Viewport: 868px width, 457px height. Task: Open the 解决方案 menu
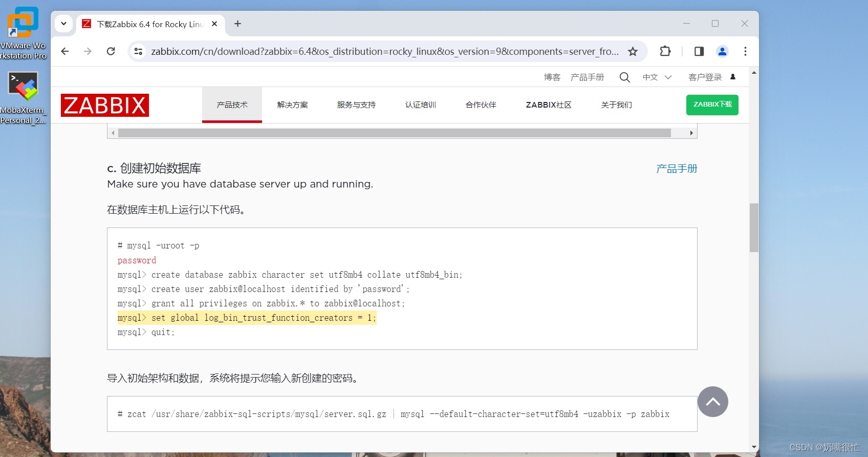pyautogui.click(x=292, y=105)
